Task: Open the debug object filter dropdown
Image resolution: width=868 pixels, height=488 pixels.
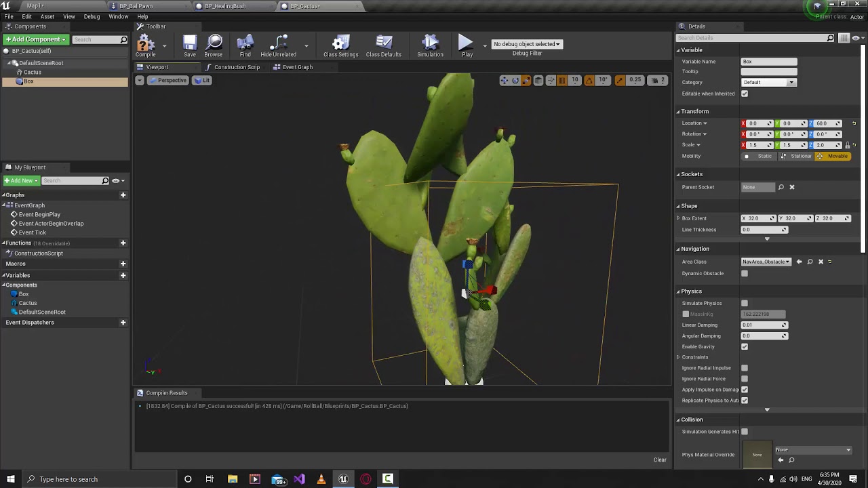Action: click(x=527, y=44)
